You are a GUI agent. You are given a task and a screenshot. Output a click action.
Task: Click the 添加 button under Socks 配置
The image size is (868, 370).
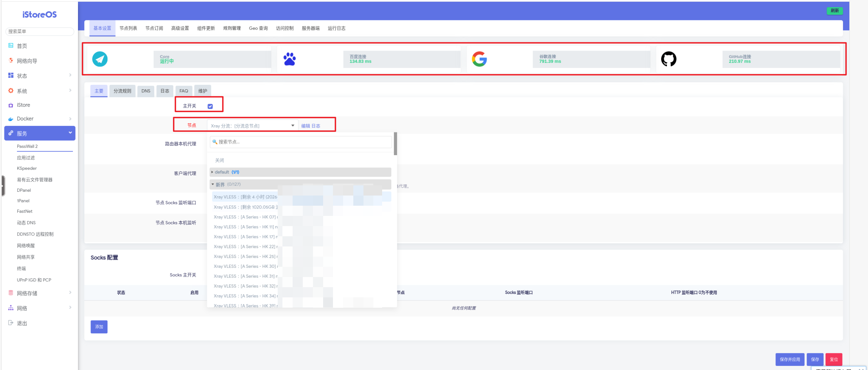pos(99,327)
